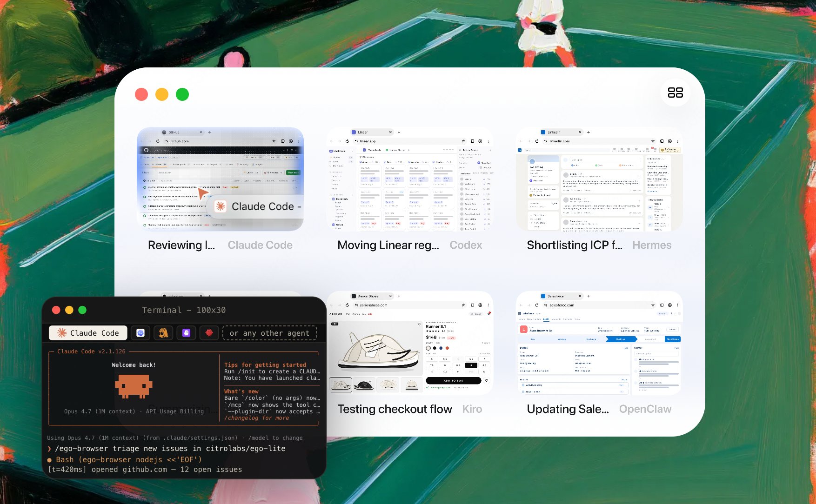The width and height of the screenshot is (816, 504).
Task: Click the Linear browser tab
Action: tap(371, 132)
